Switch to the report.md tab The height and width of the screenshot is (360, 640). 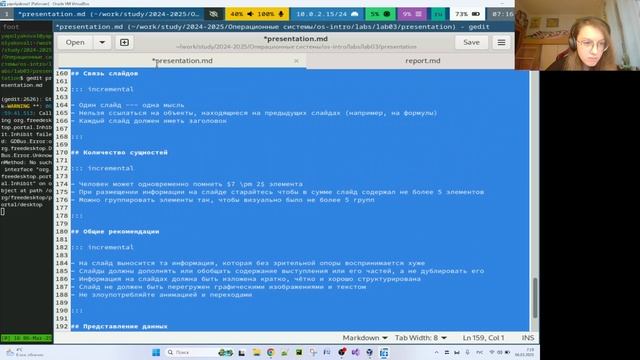423,61
